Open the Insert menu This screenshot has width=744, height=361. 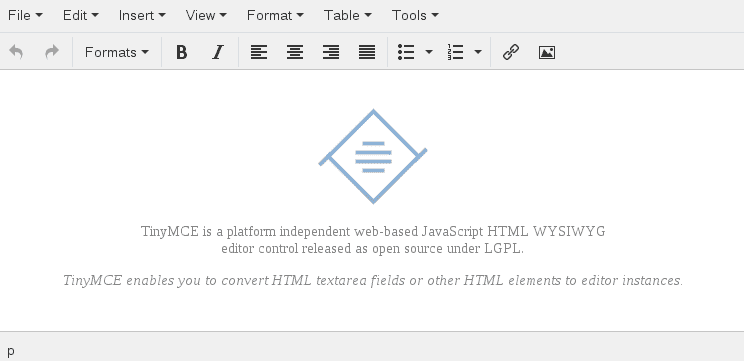coord(142,16)
